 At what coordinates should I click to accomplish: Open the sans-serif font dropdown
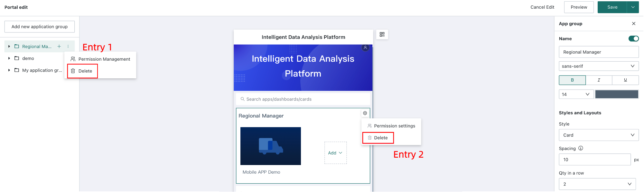coord(599,66)
